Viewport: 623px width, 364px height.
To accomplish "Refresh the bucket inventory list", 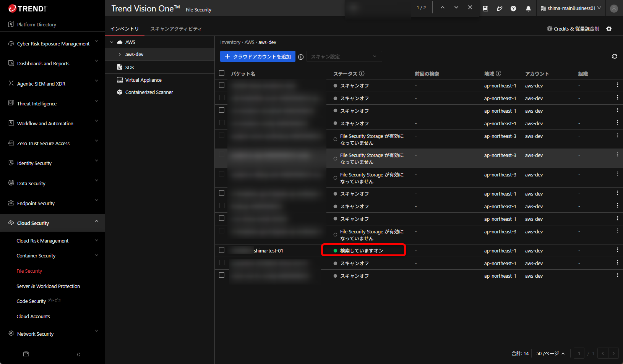I will (615, 56).
